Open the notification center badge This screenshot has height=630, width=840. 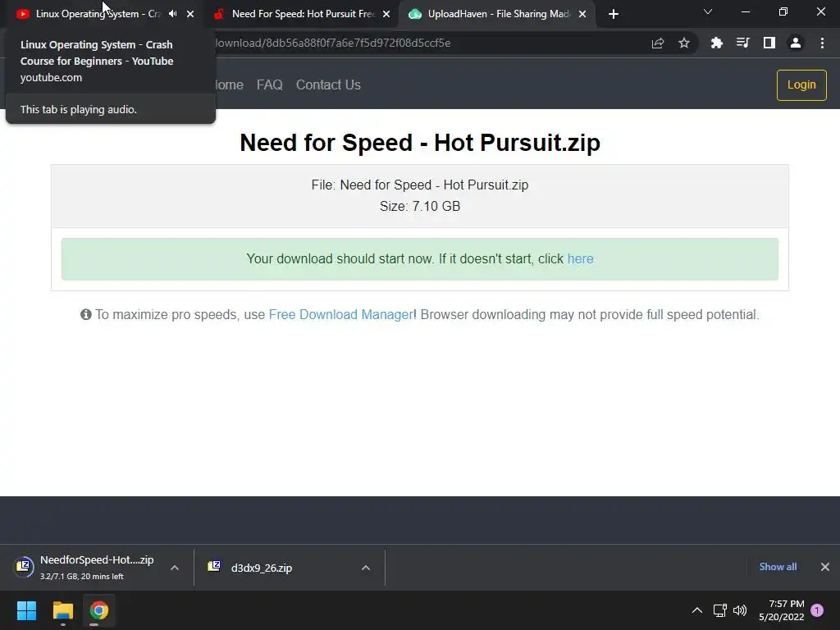817,610
